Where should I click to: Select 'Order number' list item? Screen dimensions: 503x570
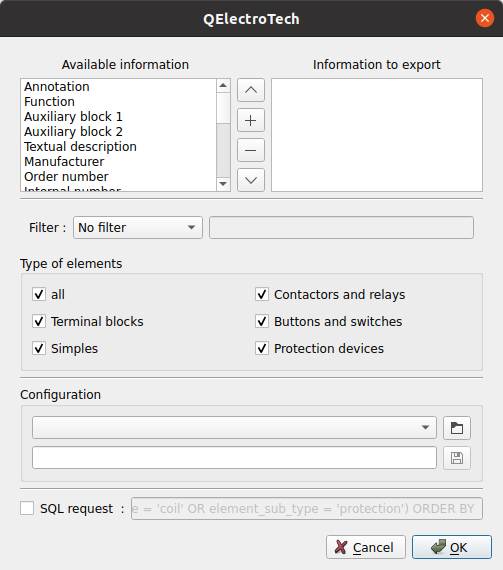pyautogui.click(x=118, y=176)
